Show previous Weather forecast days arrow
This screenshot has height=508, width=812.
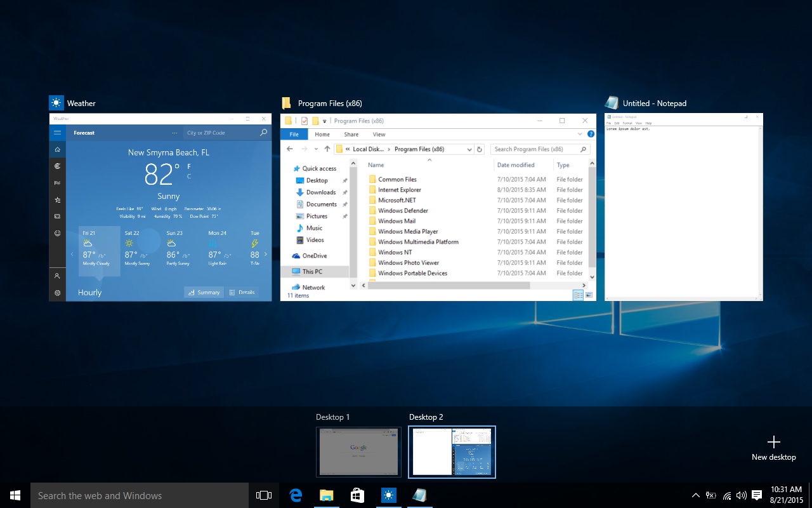coord(72,255)
